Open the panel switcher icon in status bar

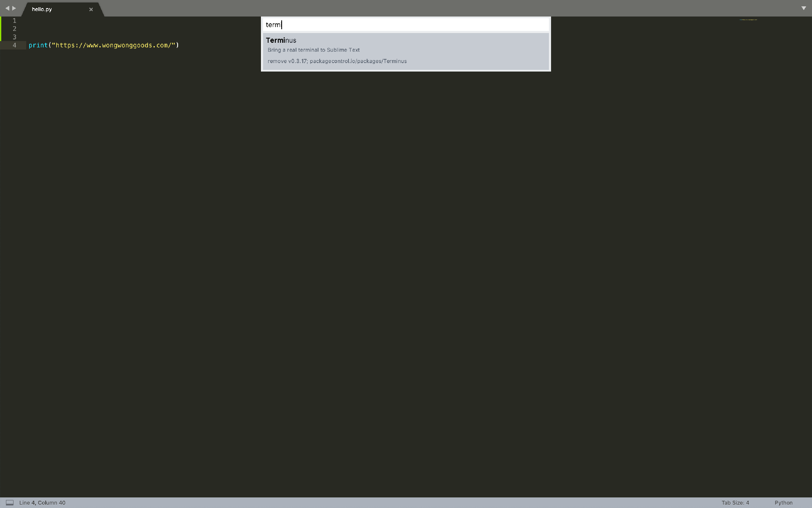point(10,503)
